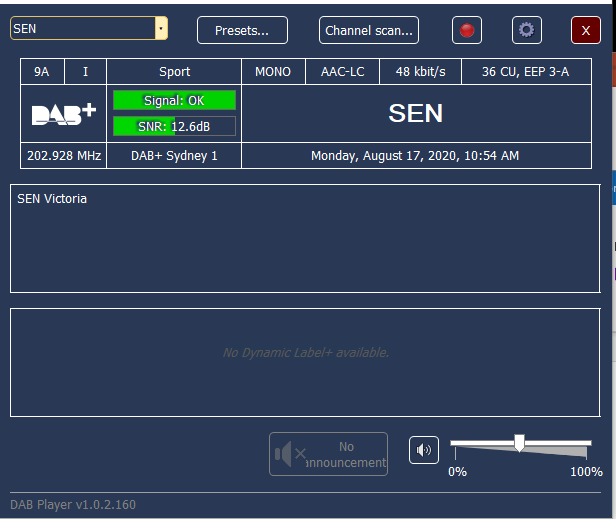616x519 pixels.
Task: Open settings via the gear icon
Action: point(526,30)
